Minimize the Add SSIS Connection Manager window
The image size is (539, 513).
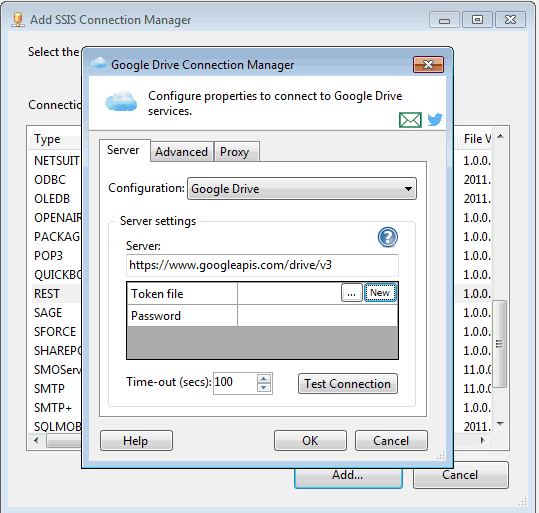point(444,20)
